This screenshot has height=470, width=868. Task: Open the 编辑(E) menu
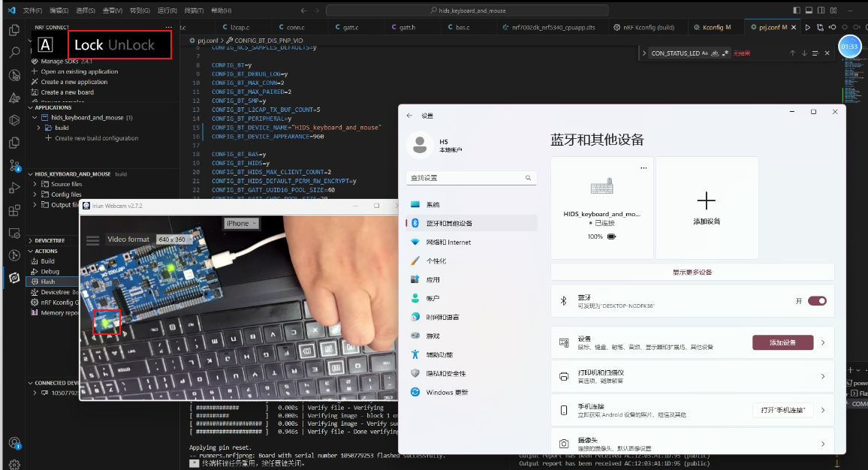[59, 11]
